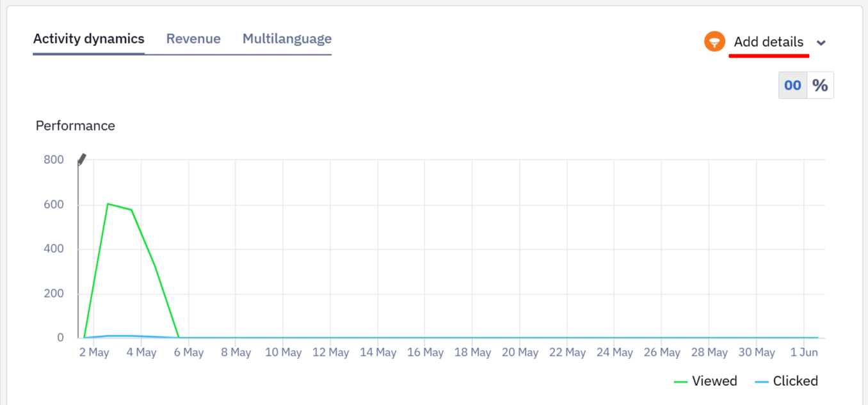
Task: Click the 16 May axis label
Action: (425, 353)
